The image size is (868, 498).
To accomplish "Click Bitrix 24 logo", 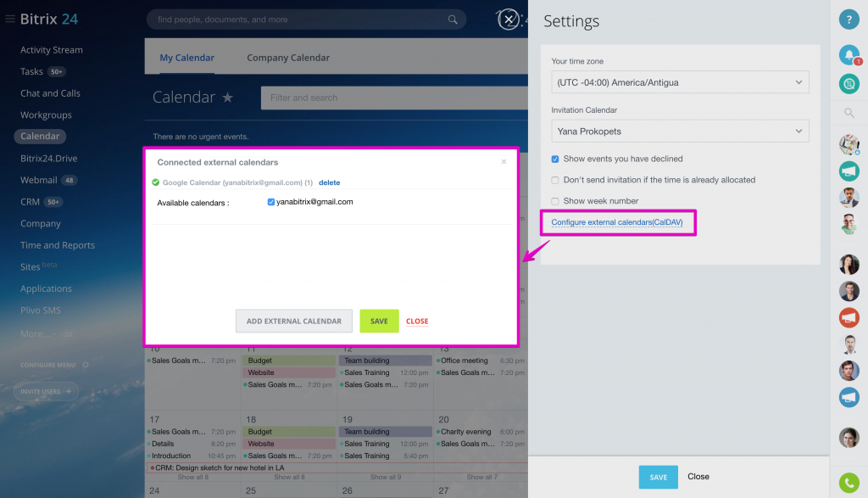I will click(x=48, y=19).
